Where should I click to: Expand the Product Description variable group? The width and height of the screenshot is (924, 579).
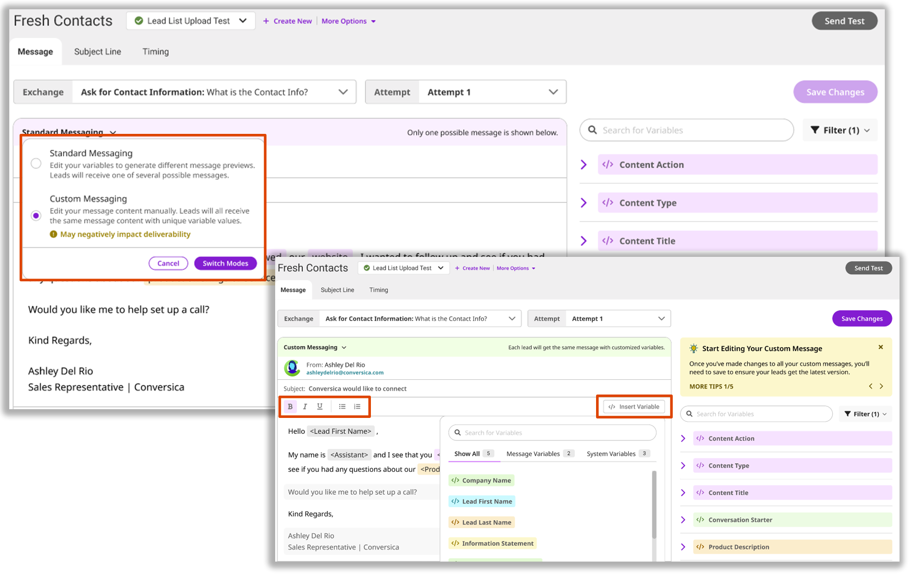683,547
